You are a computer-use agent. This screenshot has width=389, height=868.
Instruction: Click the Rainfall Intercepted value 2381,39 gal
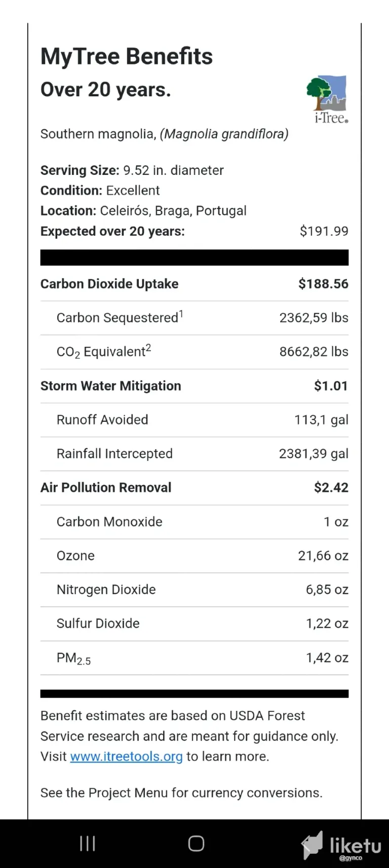(314, 454)
